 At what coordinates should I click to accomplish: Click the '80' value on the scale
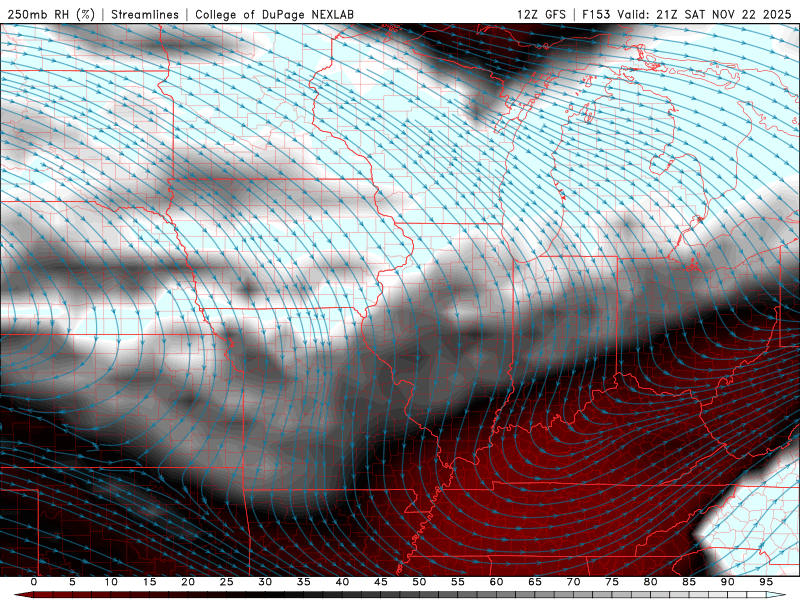(x=650, y=582)
